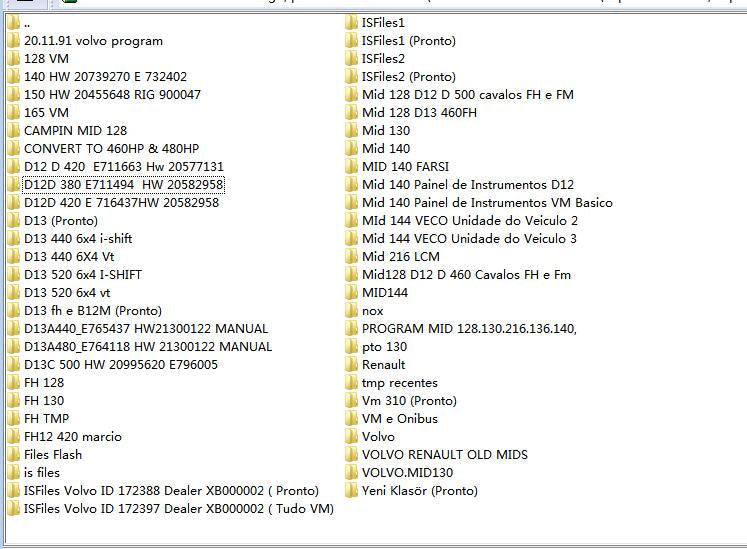Click folder icon for 'FH12 420 marcio'
The width and height of the screenshot is (747, 549).
tap(13, 437)
